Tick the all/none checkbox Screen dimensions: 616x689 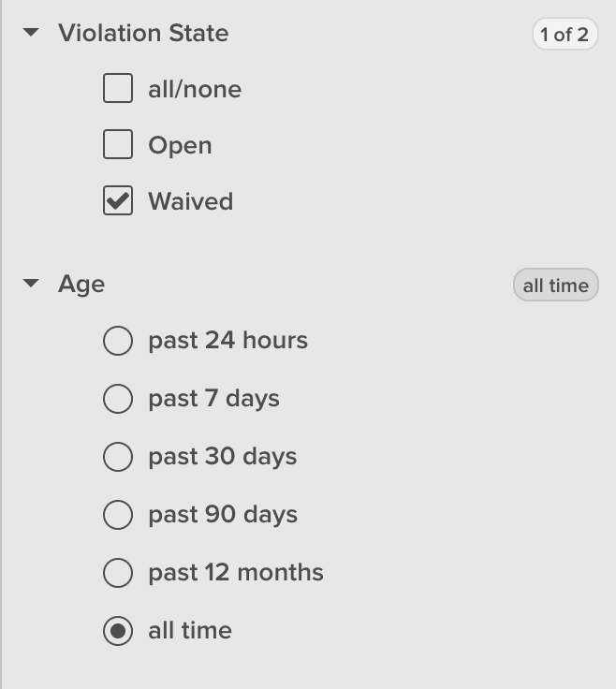coord(118,89)
